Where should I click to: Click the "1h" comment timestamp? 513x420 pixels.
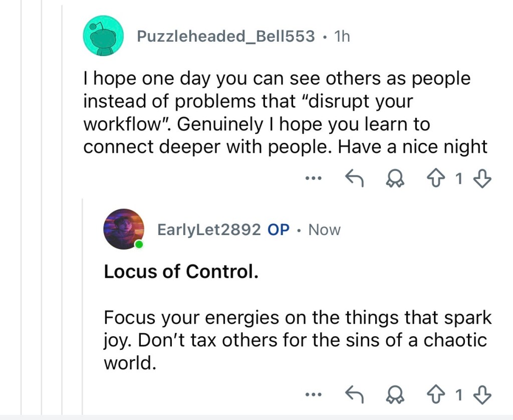342,37
